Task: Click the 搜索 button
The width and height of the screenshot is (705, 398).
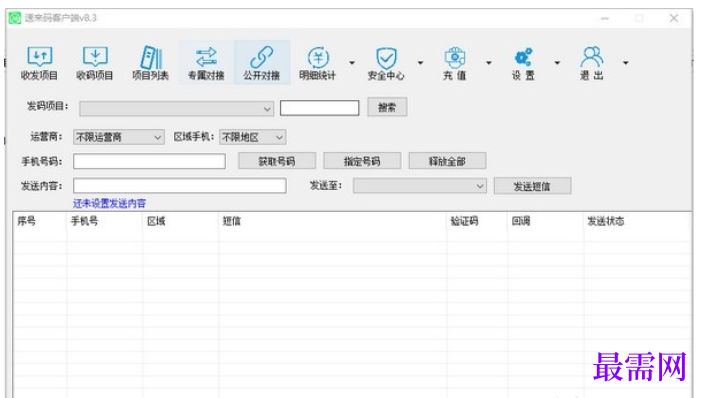Action: [387, 107]
